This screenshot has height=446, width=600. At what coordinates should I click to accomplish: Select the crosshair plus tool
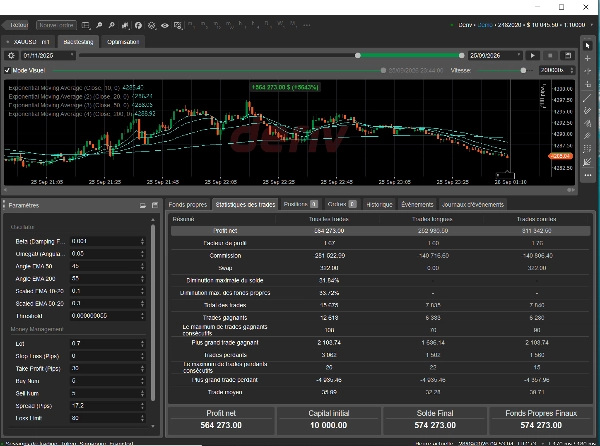click(x=587, y=59)
